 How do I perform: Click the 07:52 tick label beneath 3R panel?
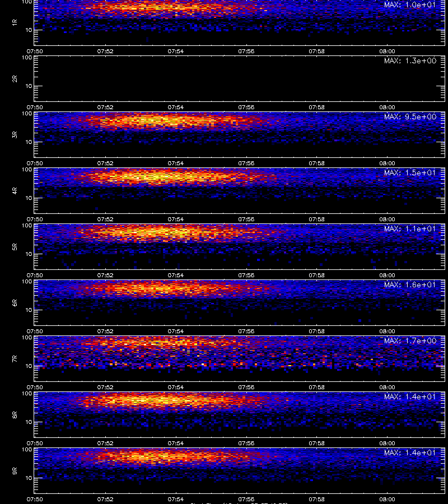tap(105, 163)
